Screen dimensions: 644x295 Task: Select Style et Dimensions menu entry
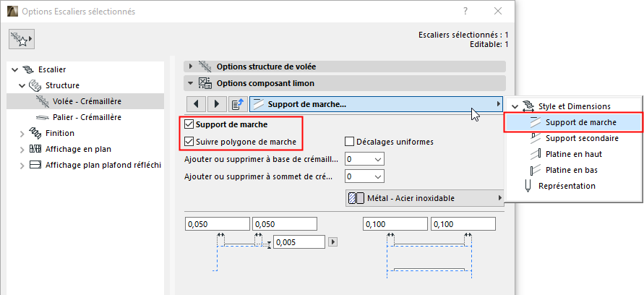(573, 106)
